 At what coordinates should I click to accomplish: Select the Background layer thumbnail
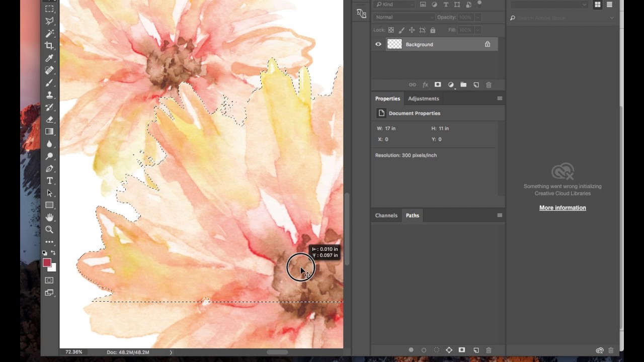coord(394,44)
